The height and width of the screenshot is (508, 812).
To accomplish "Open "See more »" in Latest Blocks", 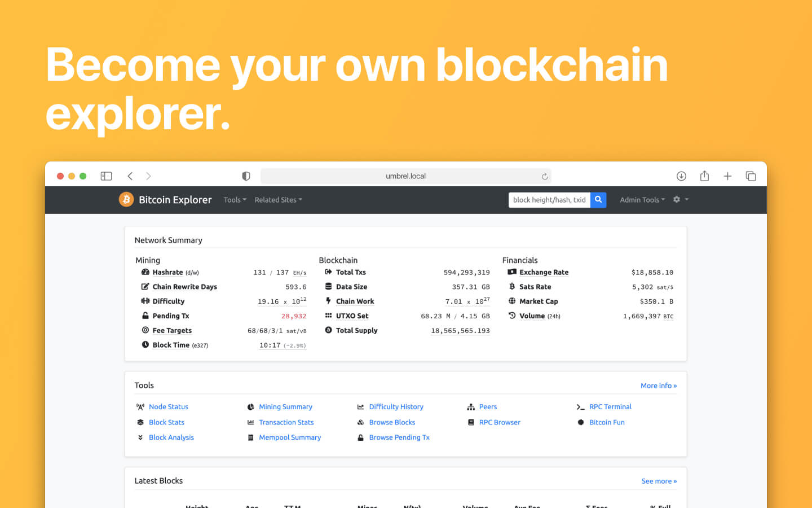I will point(659,480).
